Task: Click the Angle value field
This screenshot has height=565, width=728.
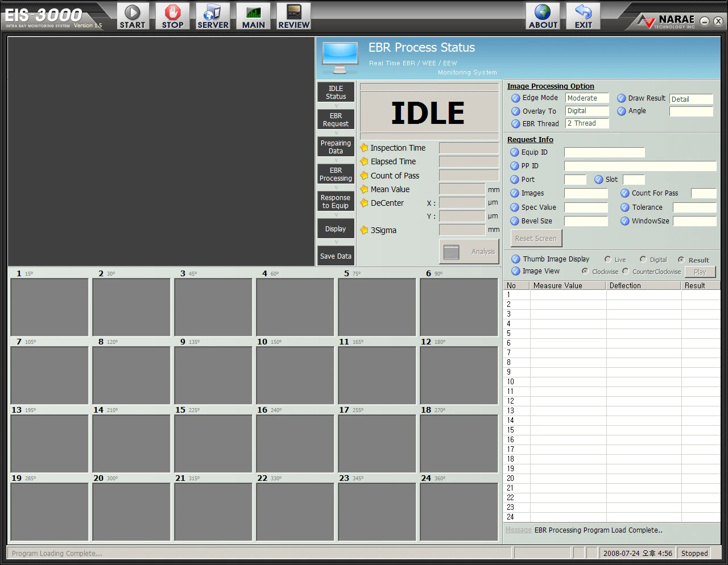Action: click(691, 111)
